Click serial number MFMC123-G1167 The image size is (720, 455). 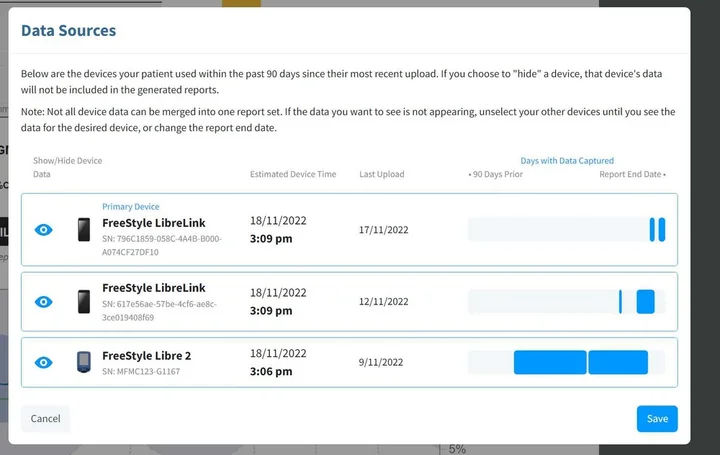[141, 372]
